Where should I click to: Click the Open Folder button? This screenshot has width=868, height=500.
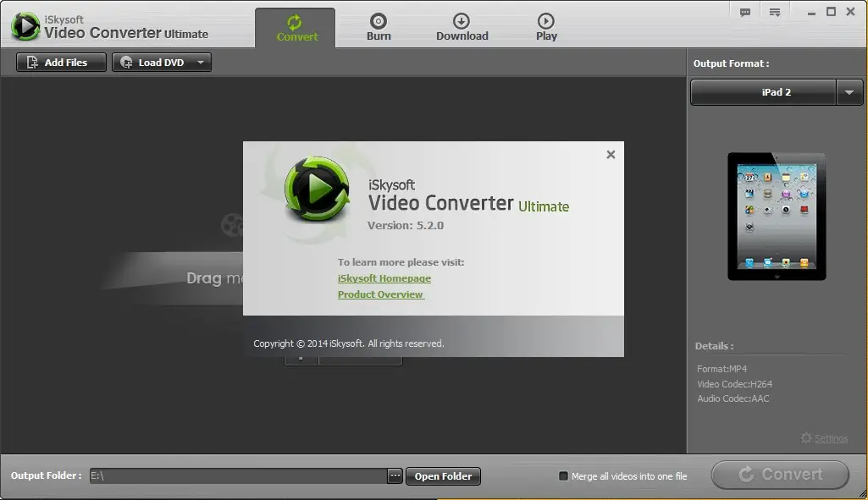tap(443, 476)
